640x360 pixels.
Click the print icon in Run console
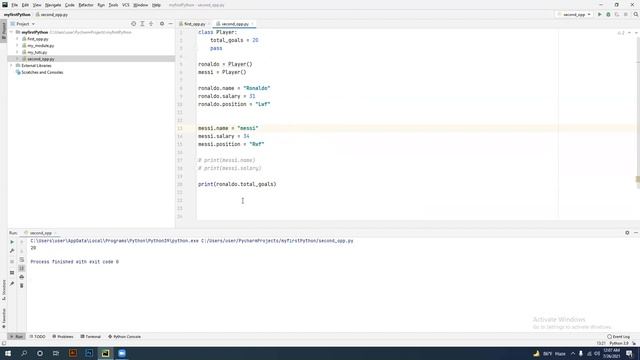point(22,277)
